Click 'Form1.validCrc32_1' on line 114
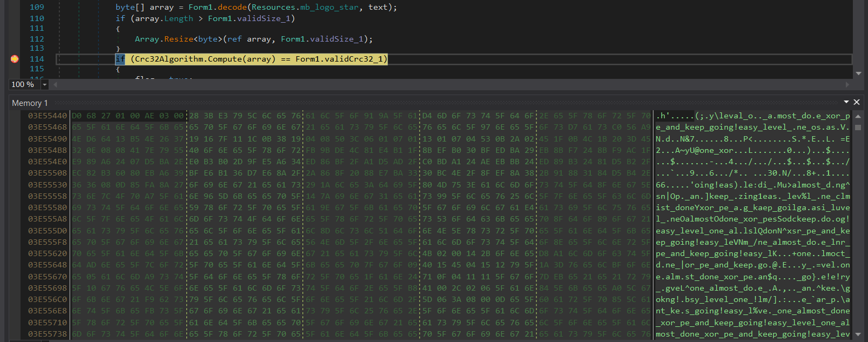Image resolution: width=868 pixels, height=342 pixels. point(339,59)
